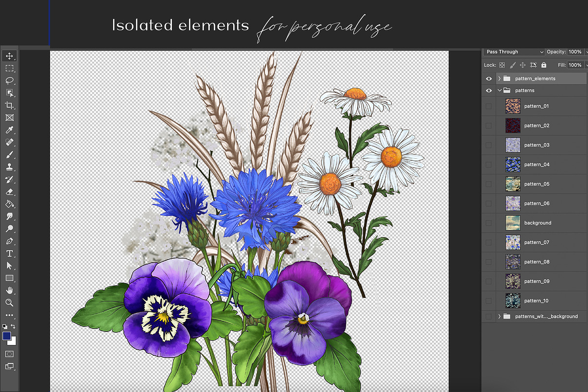This screenshot has width=588, height=392.
Task: Select the pattern_07 layer thumbnail
Action: (513, 243)
